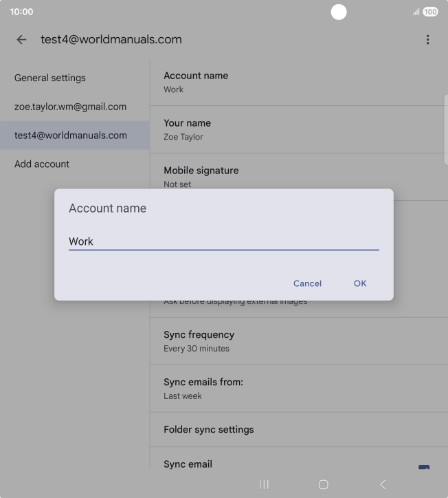
Task: Toggle the Sync email checkbox
Action: [423, 467]
